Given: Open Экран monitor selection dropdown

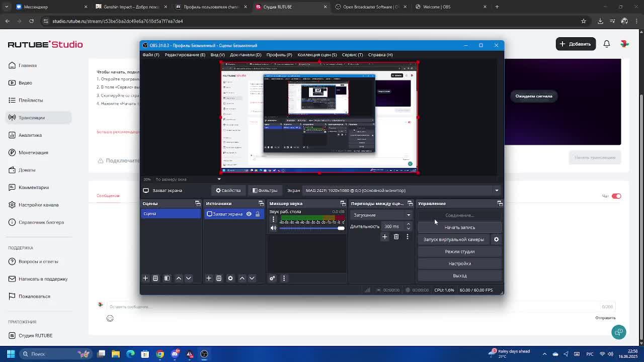Looking at the screenshot, I should pos(401,191).
